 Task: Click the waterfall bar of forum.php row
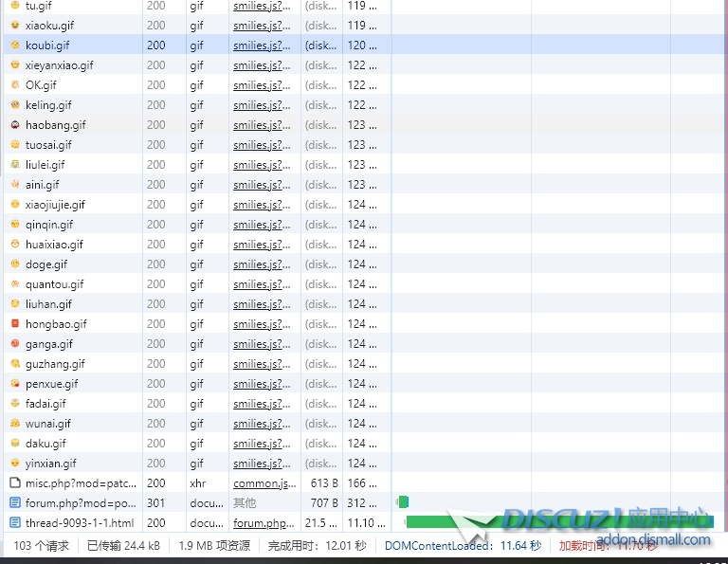click(x=403, y=501)
